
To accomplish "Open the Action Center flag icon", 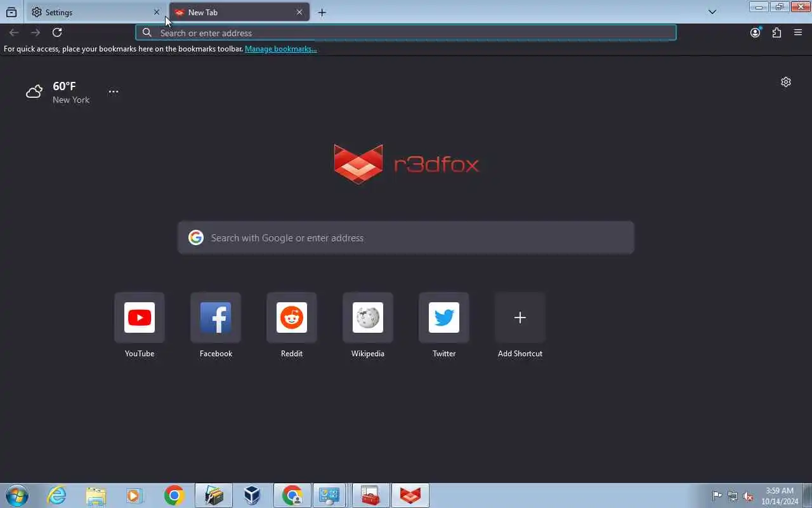I will 717,496.
